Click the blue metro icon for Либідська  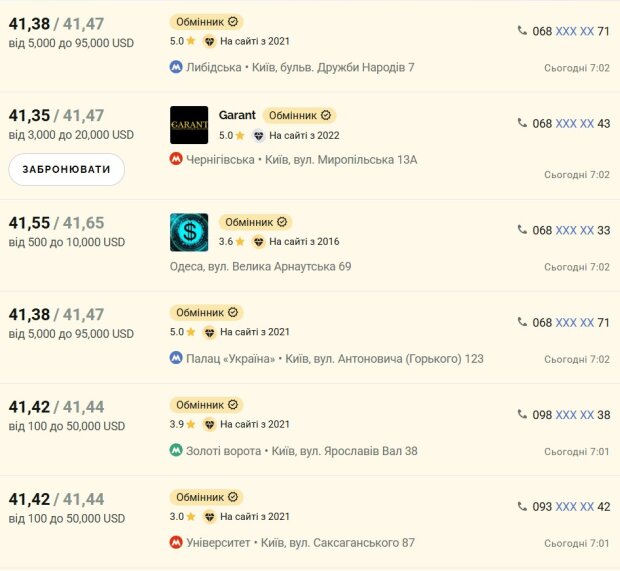tap(176, 67)
